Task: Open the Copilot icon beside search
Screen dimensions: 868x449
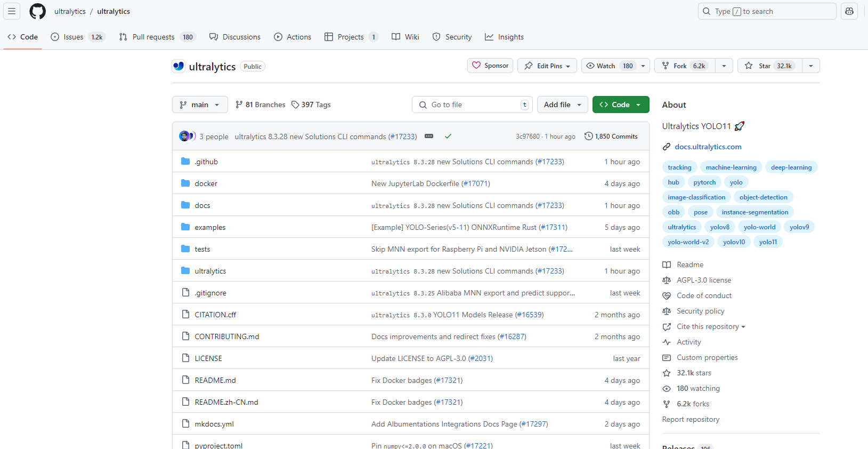Action: tap(849, 11)
